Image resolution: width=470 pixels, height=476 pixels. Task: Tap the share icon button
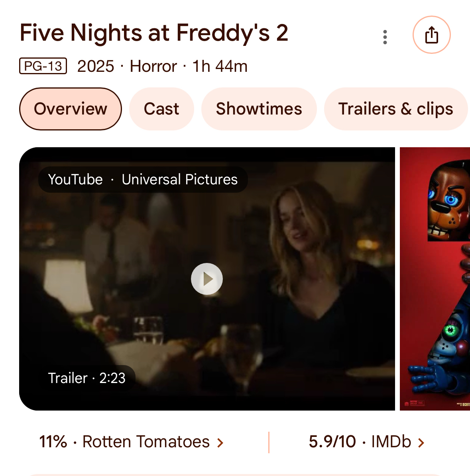pyautogui.click(x=431, y=35)
